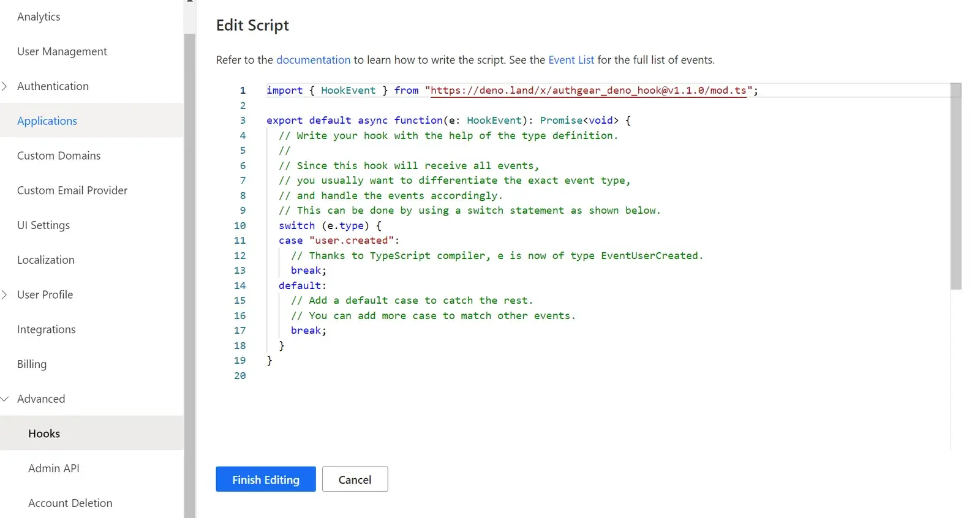Go to User Management
The image size is (980, 518).
[x=62, y=51]
